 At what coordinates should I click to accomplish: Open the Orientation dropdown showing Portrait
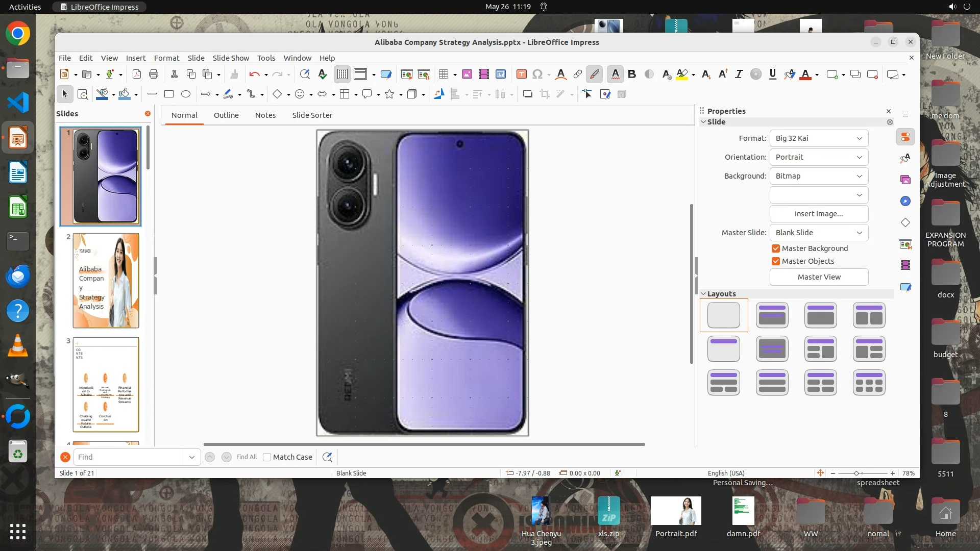point(819,157)
